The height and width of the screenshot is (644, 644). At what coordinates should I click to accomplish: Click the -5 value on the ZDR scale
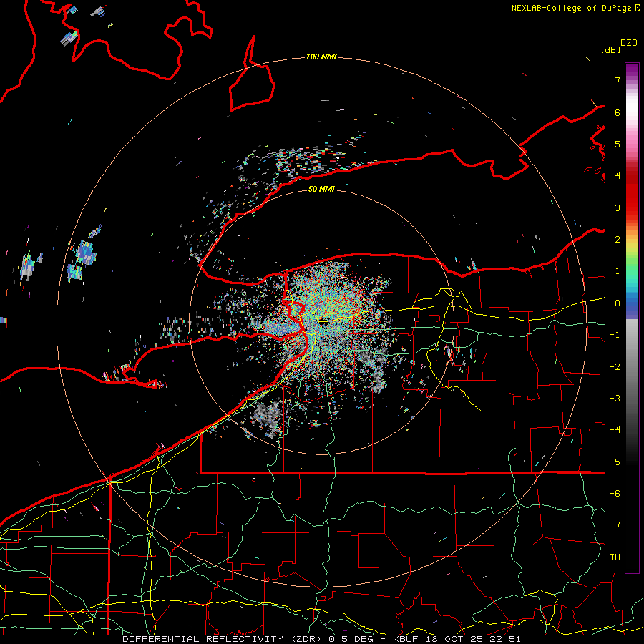[615, 462]
